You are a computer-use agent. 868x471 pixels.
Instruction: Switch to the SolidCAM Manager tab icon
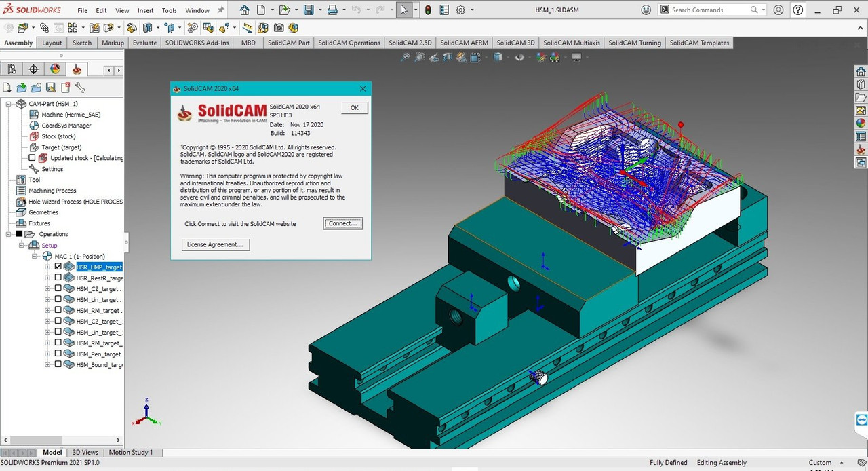(77, 69)
